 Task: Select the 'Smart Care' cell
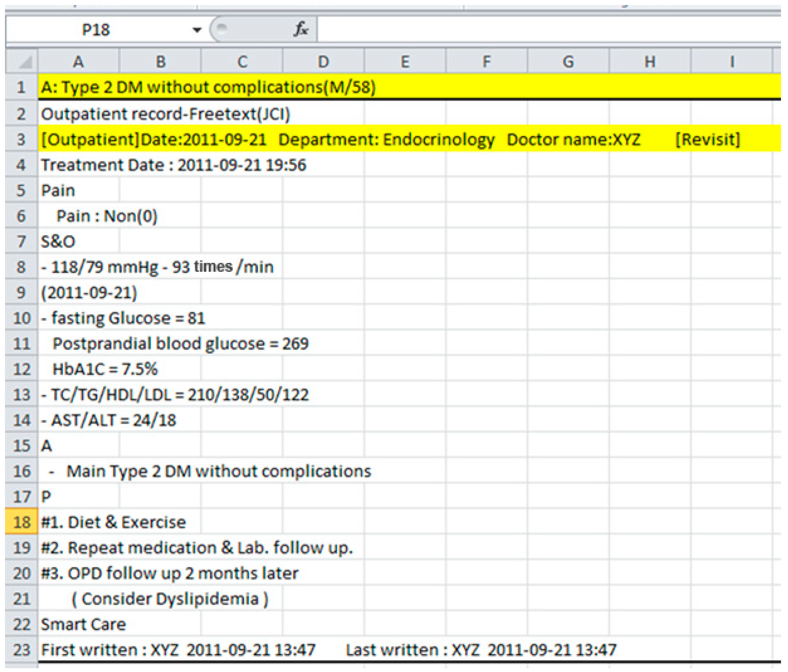point(78,624)
